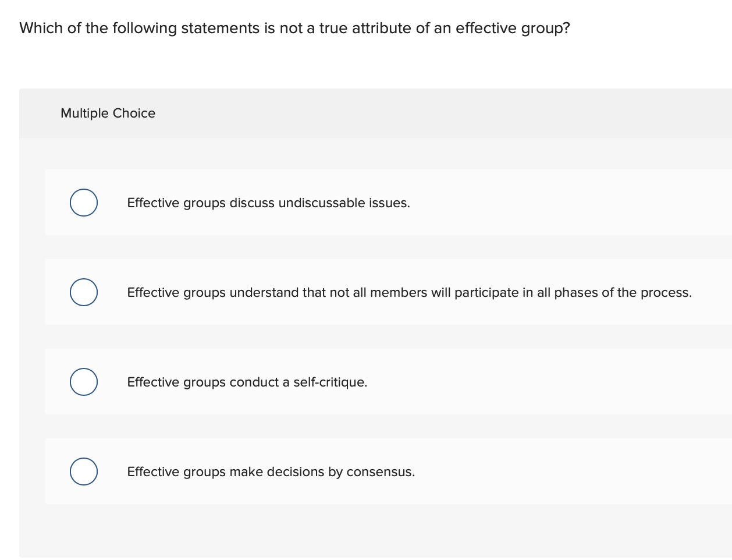
Task: Click the 'Multiple Choice' header label
Action: (108, 113)
